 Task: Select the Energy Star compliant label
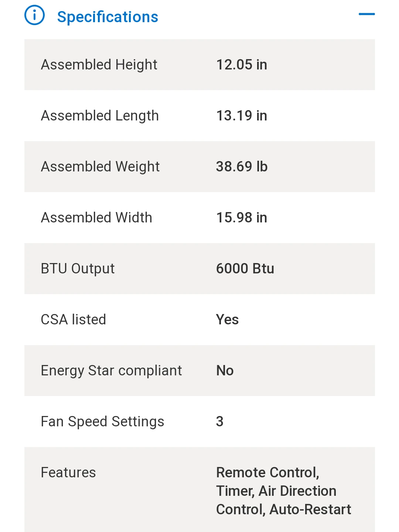pos(111,371)
